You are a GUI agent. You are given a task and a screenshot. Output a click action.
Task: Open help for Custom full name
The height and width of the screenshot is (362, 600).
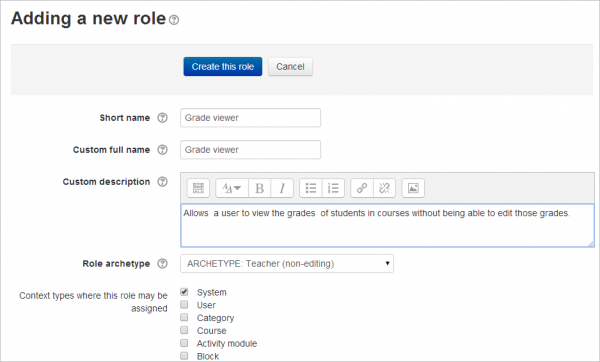[x=163, y=150]
